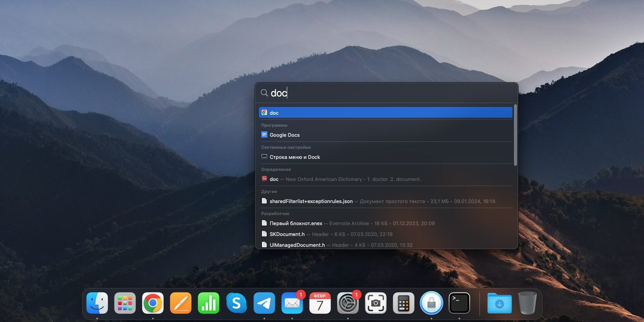The height and width of the screenshot is (322, 644).
Task: Open Google Chrome in the Dock
Action: pyautogui.click(x=153, y=303)
